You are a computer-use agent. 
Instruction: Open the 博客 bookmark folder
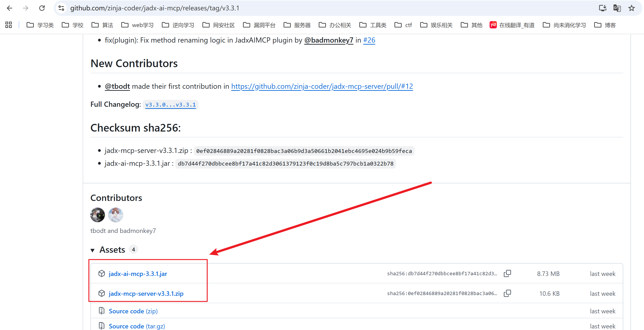click(605, 25)
